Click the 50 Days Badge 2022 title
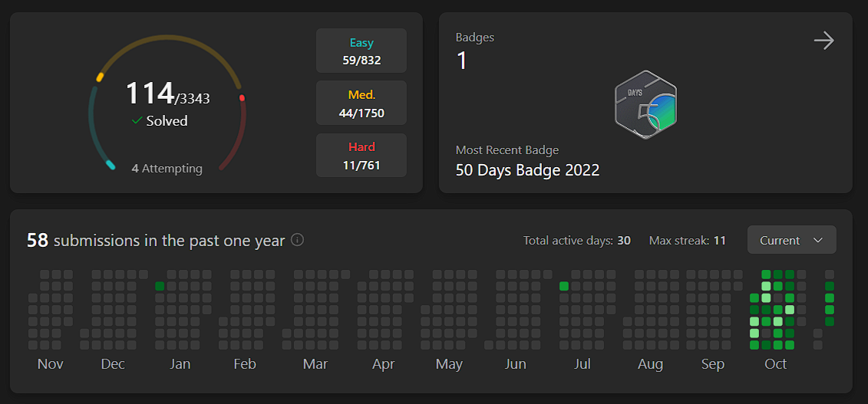Viewport: 868px width, 404px height. pyautogui.click(x=527, y=169)
